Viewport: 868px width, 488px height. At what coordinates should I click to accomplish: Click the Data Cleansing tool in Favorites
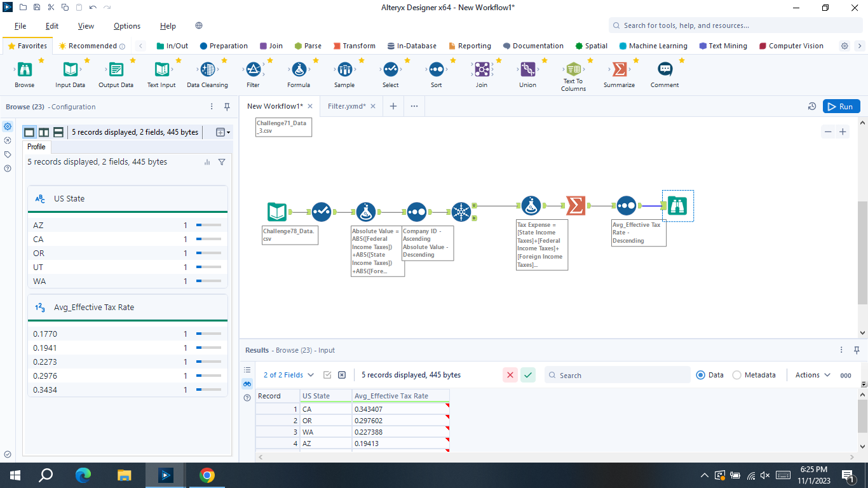(207, 70)
